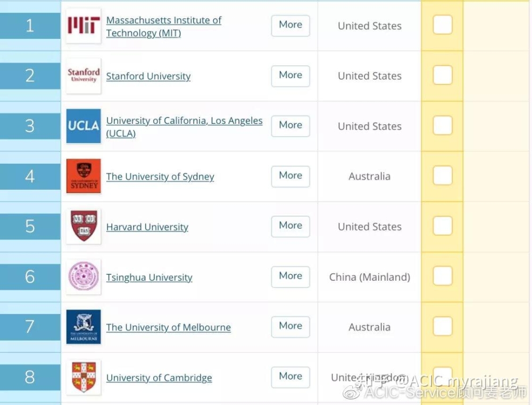Open More for University of Melbourne
Screen dimensions: 532x405
[290, 327]
